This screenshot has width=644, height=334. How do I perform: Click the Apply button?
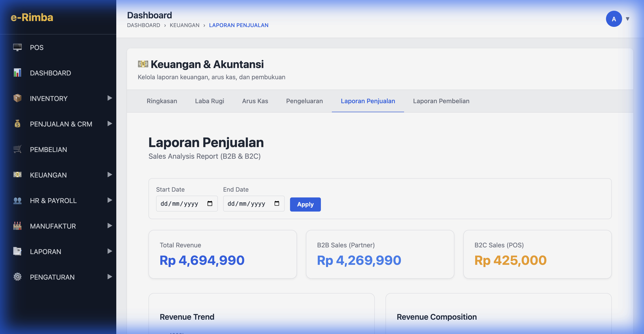point(305,204)
